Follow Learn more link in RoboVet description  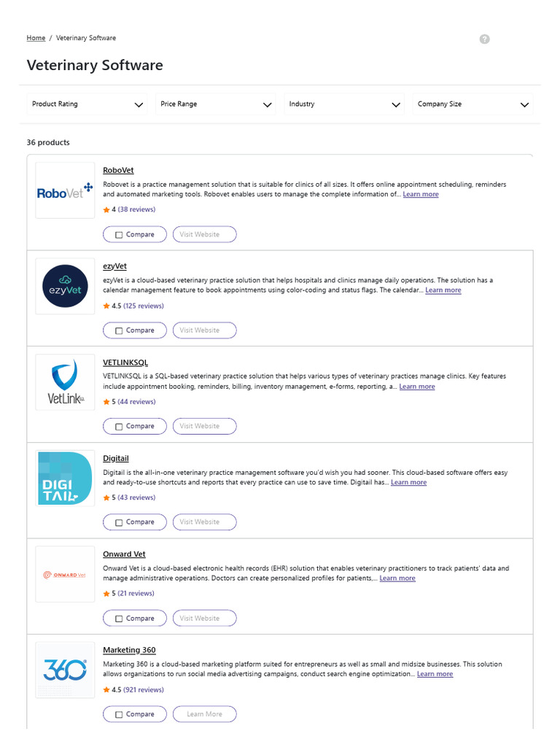click(421, 194)
